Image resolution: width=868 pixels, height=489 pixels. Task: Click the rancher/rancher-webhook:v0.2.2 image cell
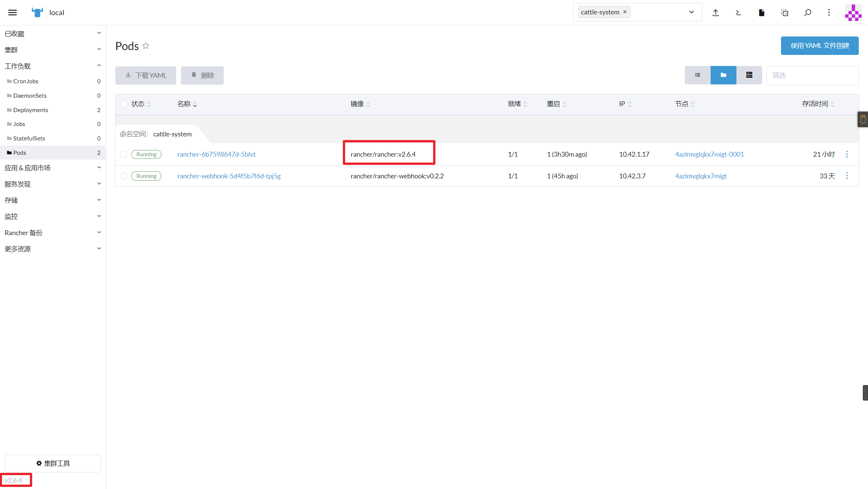pyautogui.click(x=397, y=176)
